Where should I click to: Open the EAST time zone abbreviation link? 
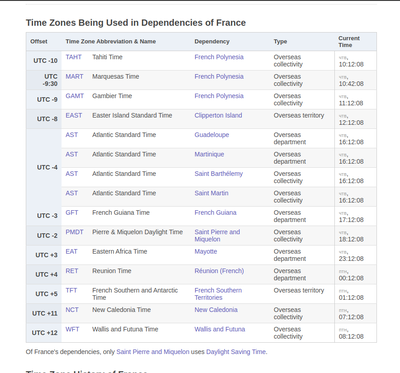click(74, 115)
